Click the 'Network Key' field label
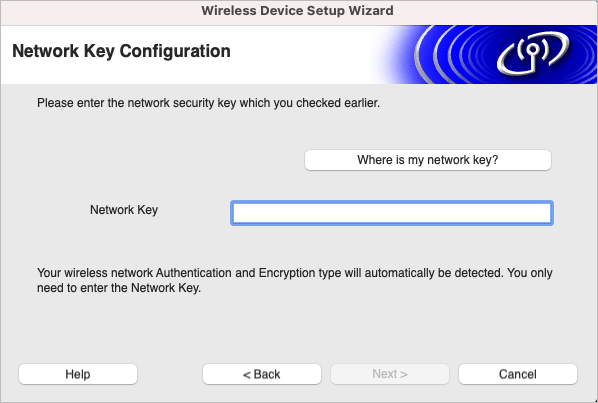The height and width of the screenshot is (403, 598). [124, 210]
